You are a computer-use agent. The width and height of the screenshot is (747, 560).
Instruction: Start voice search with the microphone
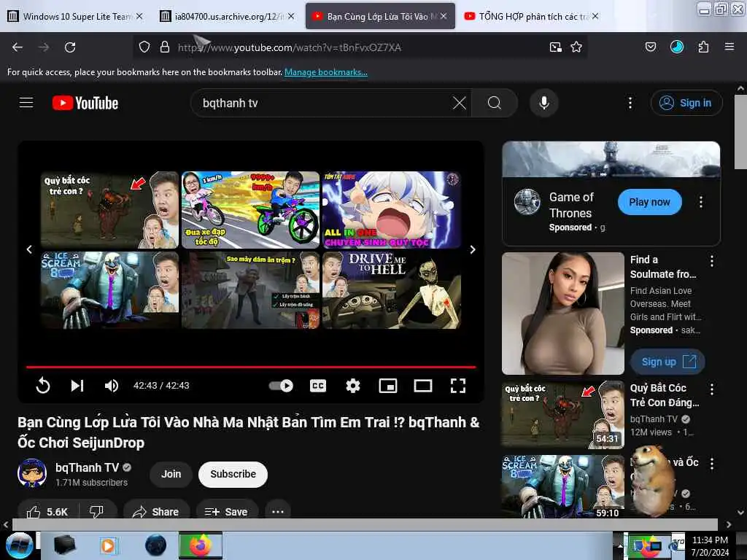[x=543, y=103]
